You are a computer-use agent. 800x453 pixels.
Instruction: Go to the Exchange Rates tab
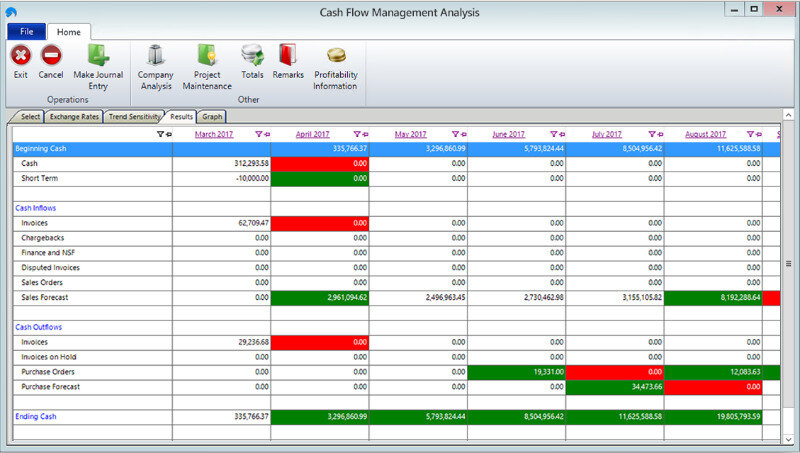point(74,117)
